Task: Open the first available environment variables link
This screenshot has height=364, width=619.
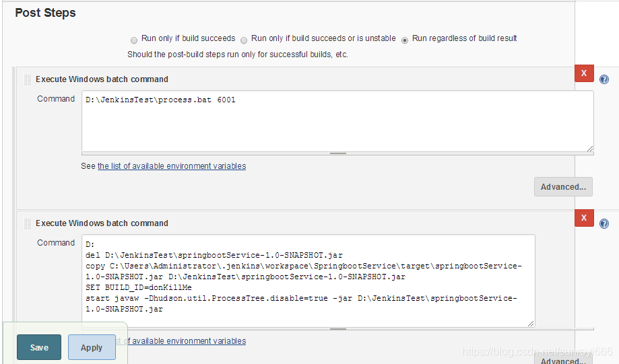Action: click(172, 166)
